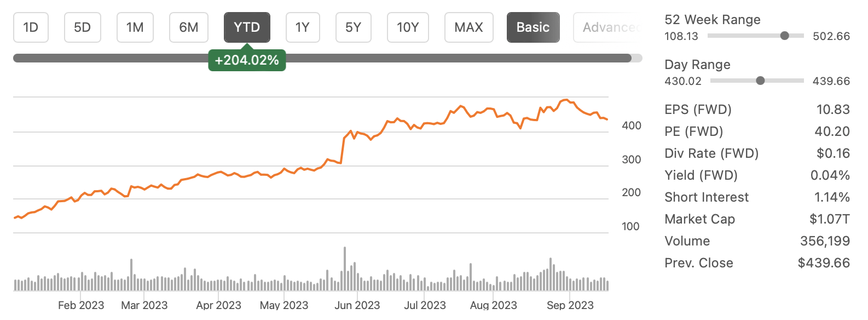This screenshot has height=320, width=868.
Task: Click the Sep 2023 axis label
Action: tap(570, 305)
